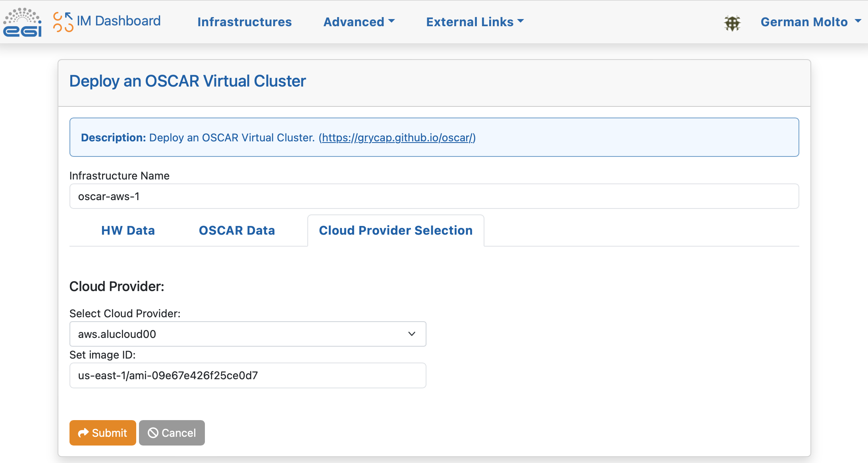Click the Set image ID field

coord(247,375)
